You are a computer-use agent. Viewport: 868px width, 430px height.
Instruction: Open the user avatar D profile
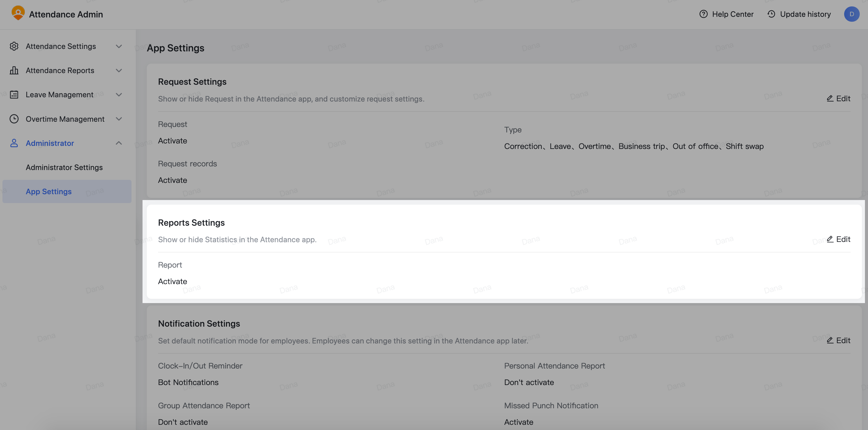coord(851,14)
